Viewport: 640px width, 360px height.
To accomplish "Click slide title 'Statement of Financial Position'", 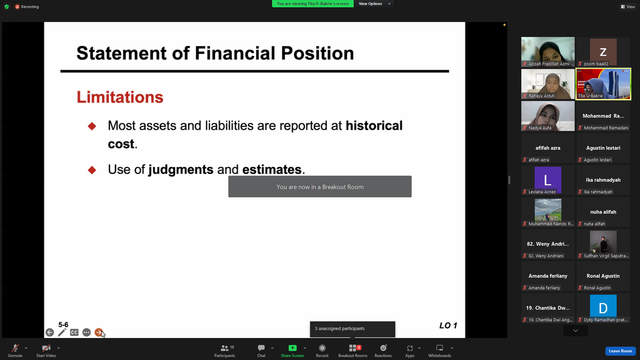I will click(215, 53).
